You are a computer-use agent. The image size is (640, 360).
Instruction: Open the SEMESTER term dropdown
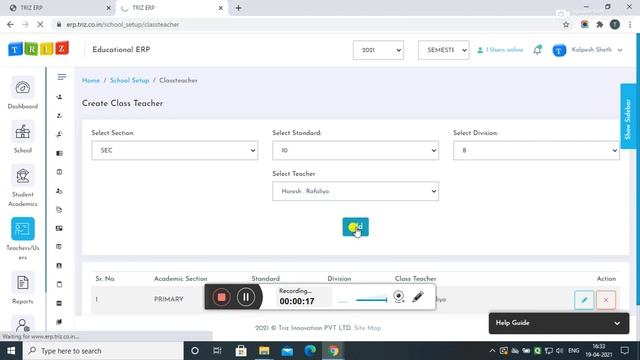[x=444, y=50]
